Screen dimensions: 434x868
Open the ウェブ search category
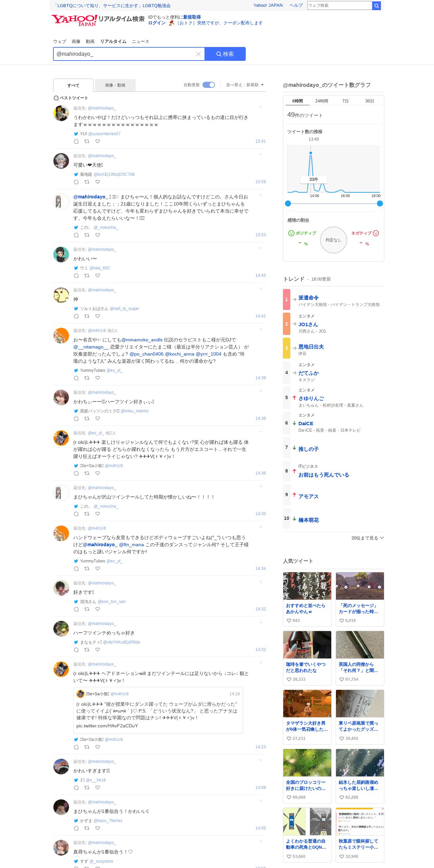pos(59,42)
